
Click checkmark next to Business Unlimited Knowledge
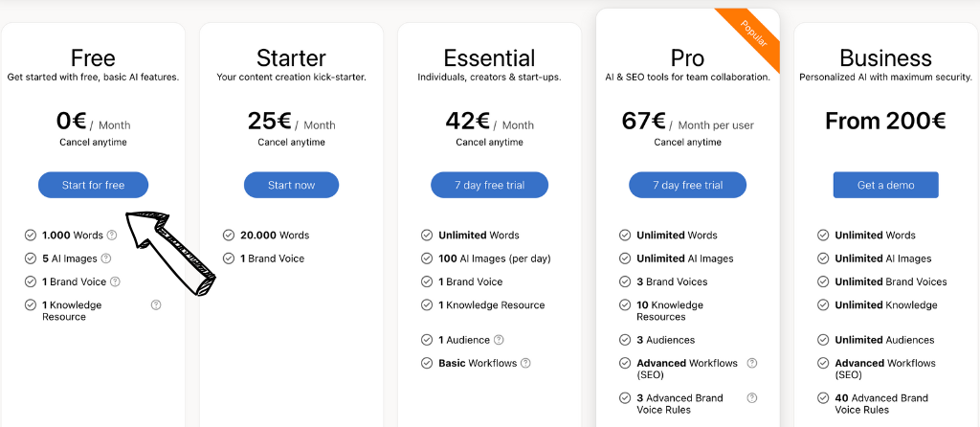(823, 305)
